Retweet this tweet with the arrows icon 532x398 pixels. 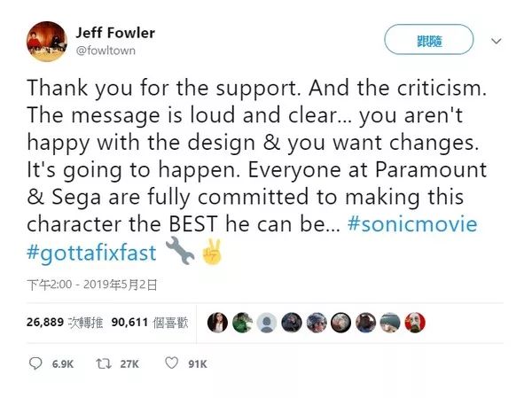tap(104, 364)
